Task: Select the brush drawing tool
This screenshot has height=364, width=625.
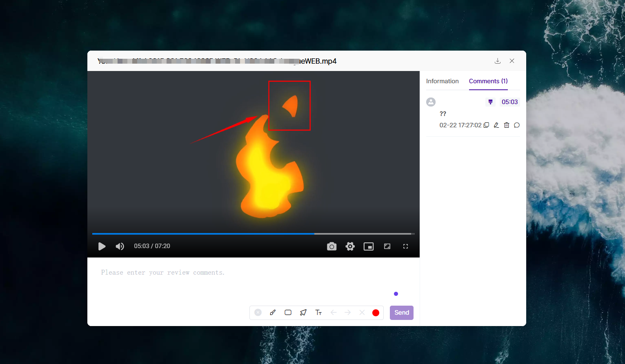Action: click(x=273, y=313)
